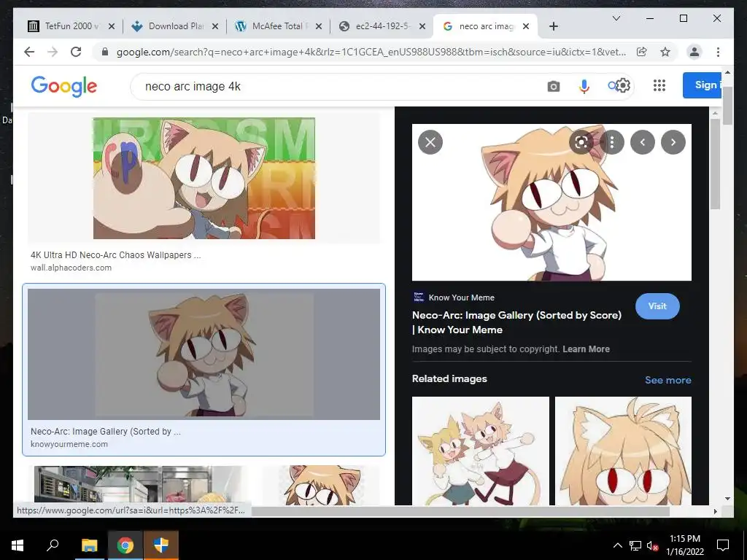The image size is (747, 560).
Task: Start voice search with microphone
Action: pos(584,86)
